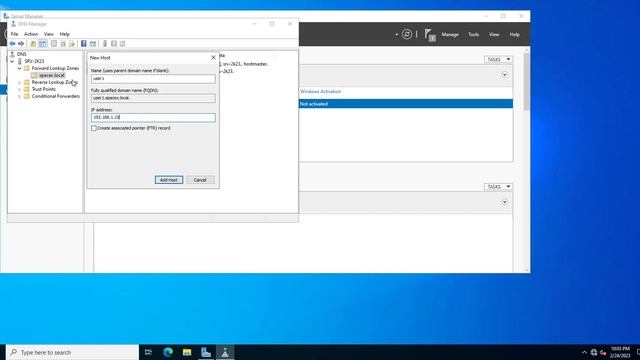Collapse the SRV-2K23 server node

point(12,61)
